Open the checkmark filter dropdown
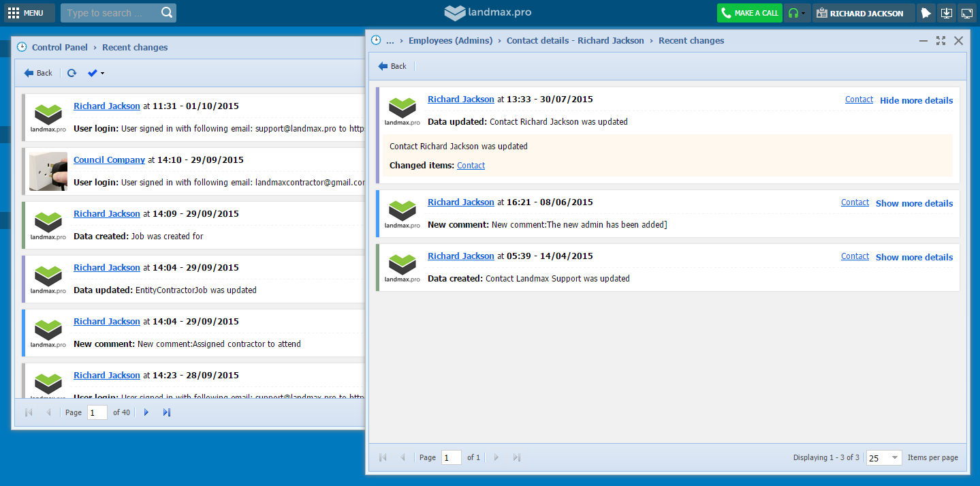 (95, 73)
